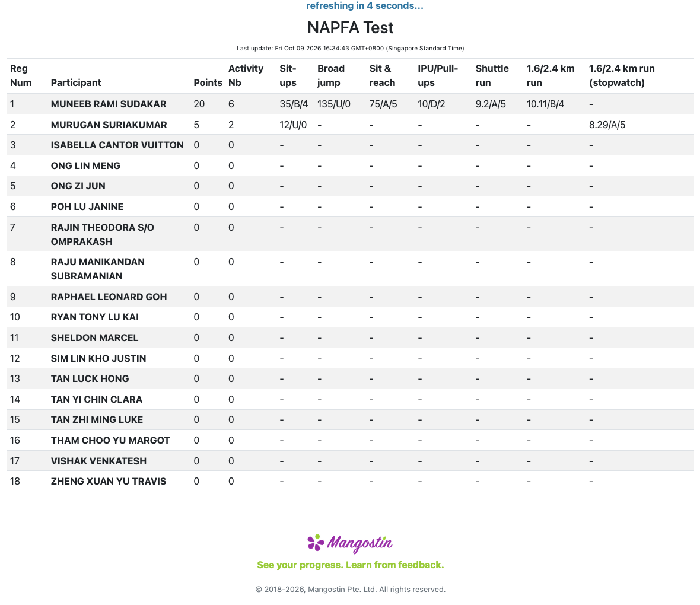The image size is (700, 605).
Task: Click activity number 2 for Murugan
Action: pyautogui.click(x=231, y=125)
